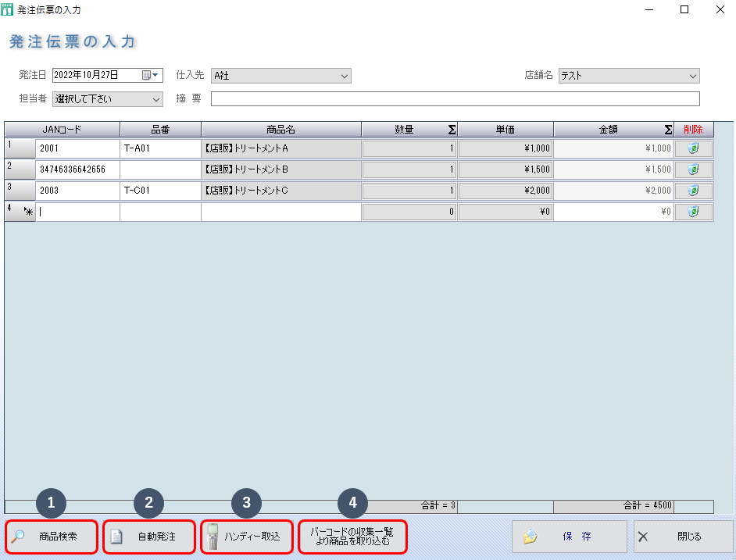Click the JANコード cell containing 34746336642656
This screenshot has width=736, height=560.
(x=77, y=169)
